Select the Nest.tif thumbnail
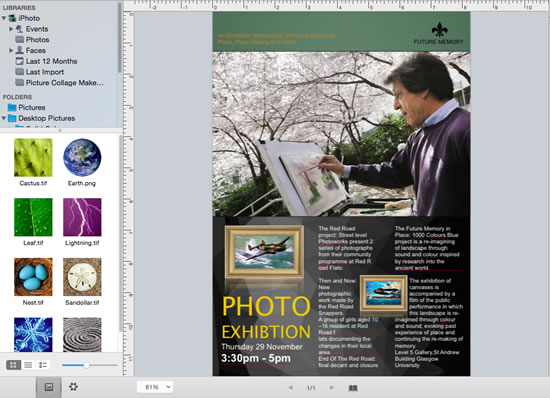The image size is (550, 398). (x=33, y=277)
